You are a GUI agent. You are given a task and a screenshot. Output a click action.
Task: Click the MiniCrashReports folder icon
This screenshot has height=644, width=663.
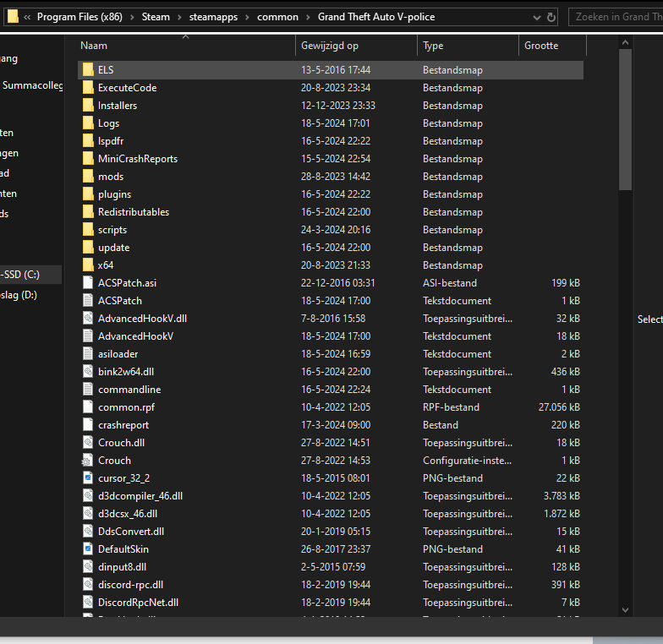pos(88,159)
